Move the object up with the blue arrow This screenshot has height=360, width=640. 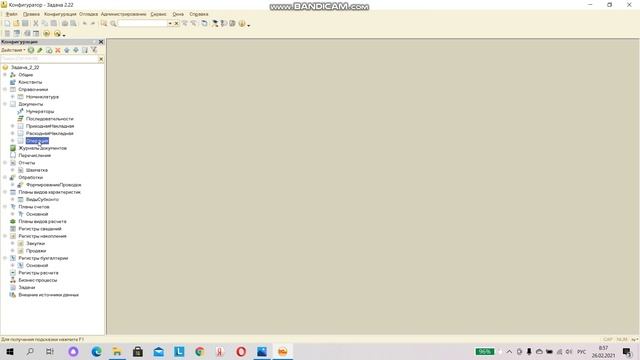coord(67,50)
